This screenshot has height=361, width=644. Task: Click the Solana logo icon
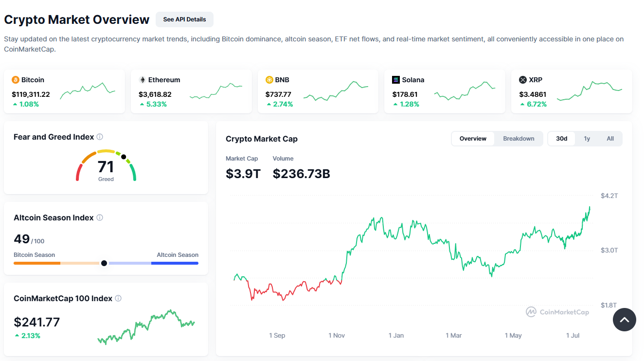pyautogui.click(x=396, y=80)
